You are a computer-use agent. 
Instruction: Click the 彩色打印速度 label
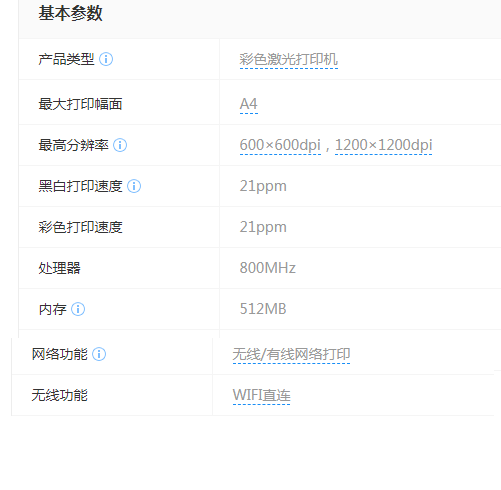80,227
